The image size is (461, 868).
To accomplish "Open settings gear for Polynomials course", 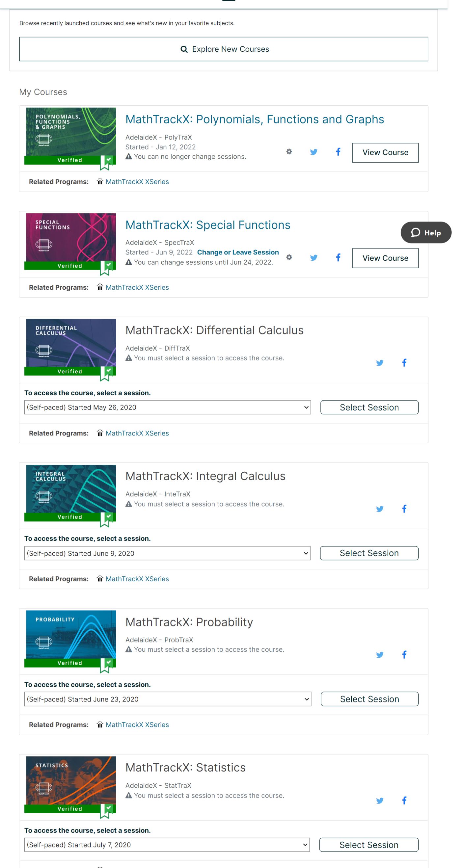I will (289, 152).
